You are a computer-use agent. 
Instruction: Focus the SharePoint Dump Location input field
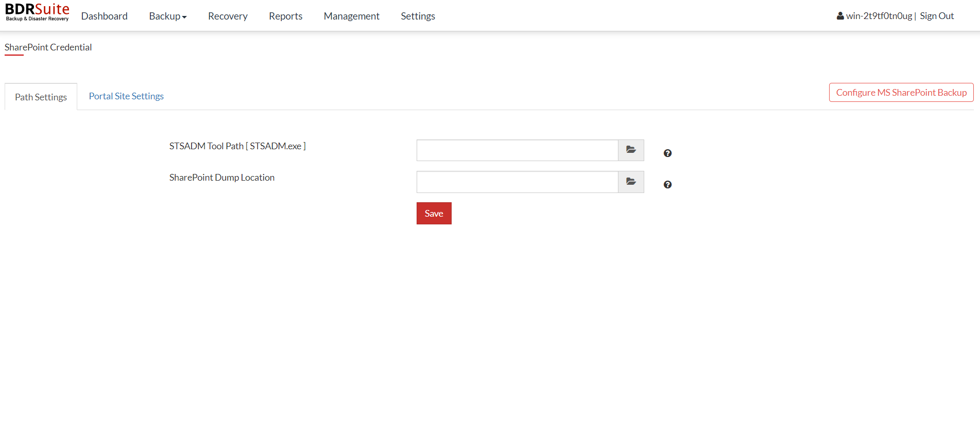tap(518, 182)
